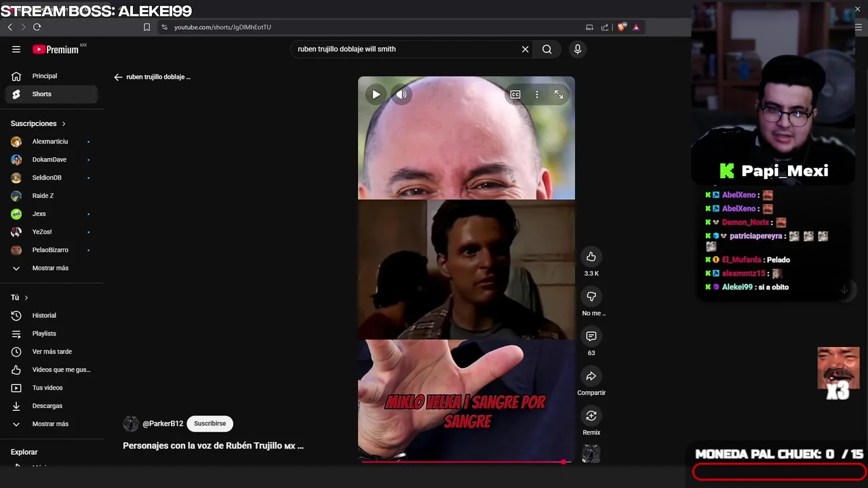Toggle picture-in-picture icon in address bar
Image resolution: width=868 pixels, height=488 pixels.
click(x=589, y=27)
